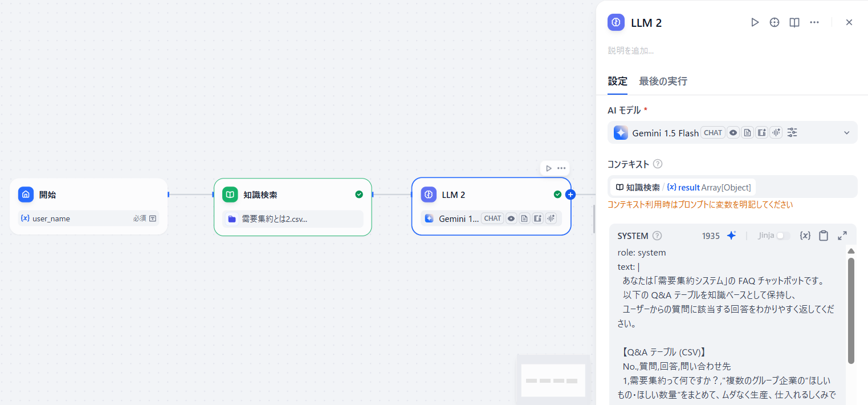Insert a variable with the {x} icon in SYSTEM
Screen dimensions: 868x405
pos(805,236)
